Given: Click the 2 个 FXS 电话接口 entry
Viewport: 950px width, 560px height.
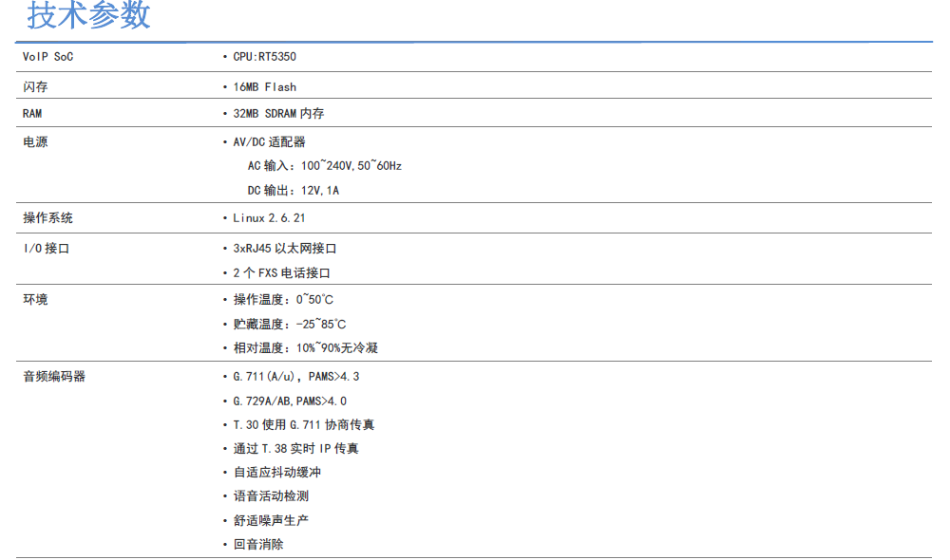Looking at the screenshot, I should 281,273.
